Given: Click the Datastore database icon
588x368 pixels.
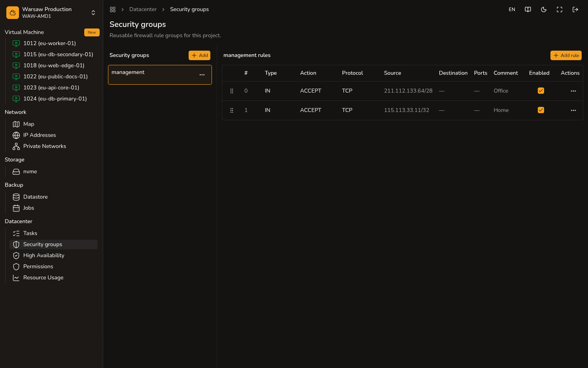Looking at the screenshot, I should (x=16, y=197).
